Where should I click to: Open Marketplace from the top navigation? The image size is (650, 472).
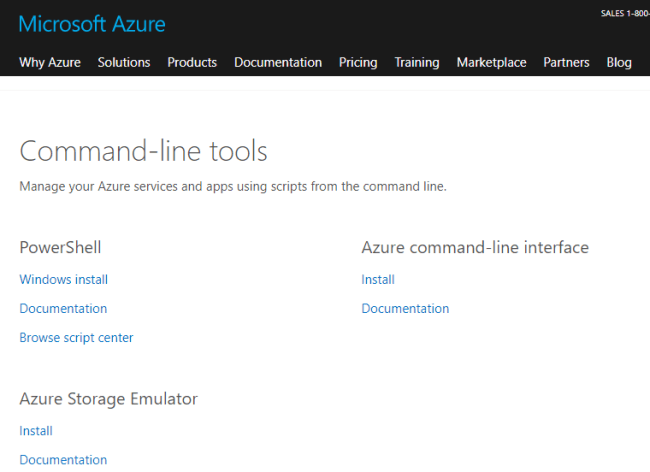tap(491, 62)
